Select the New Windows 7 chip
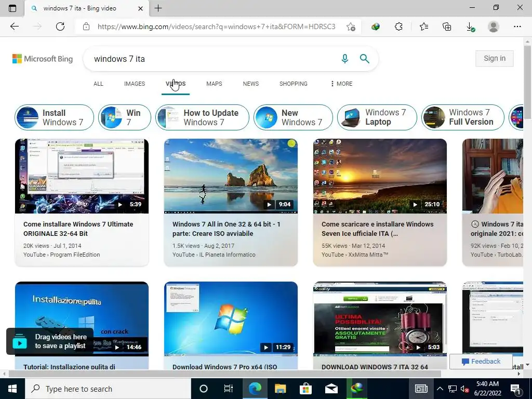The width and height of the screenshot is (532, 399). coord(293,117)
